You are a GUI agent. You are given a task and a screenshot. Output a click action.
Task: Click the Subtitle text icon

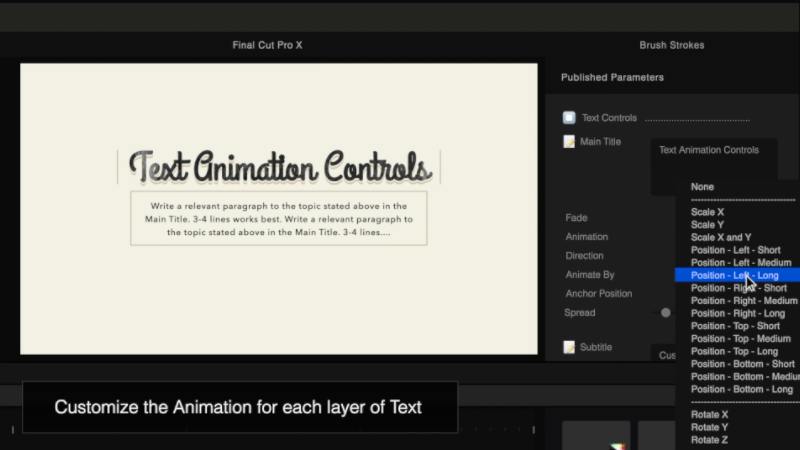tap(569, 347)
